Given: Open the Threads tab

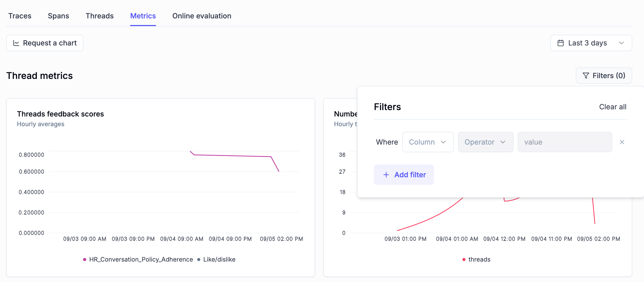Looking at the screenshot, I should (99, 16).
